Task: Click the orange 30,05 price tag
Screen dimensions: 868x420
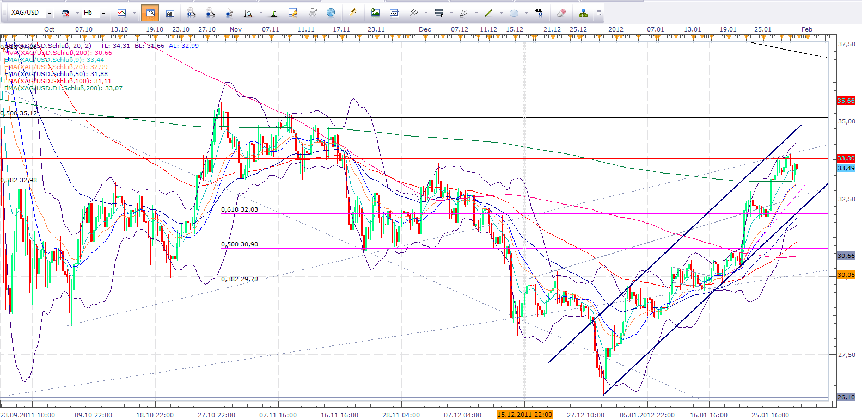Action: pyautogui.click(x=846, y=275)
